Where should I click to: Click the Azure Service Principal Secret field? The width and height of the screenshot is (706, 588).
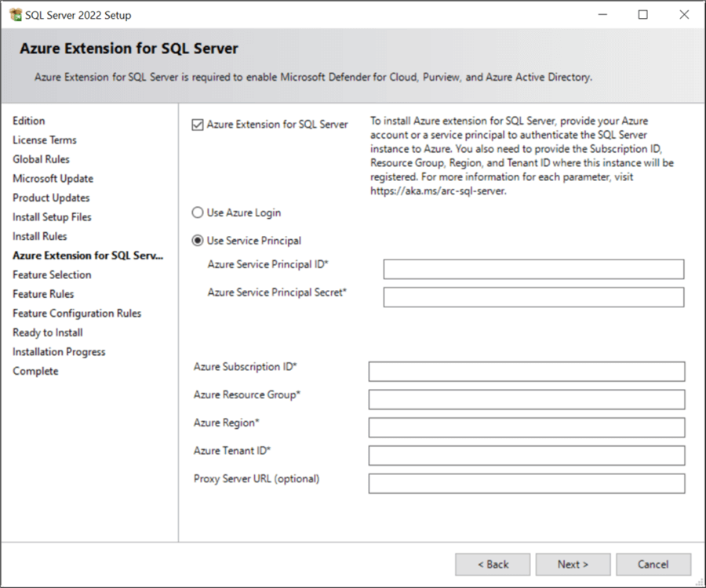pos(533,297)
